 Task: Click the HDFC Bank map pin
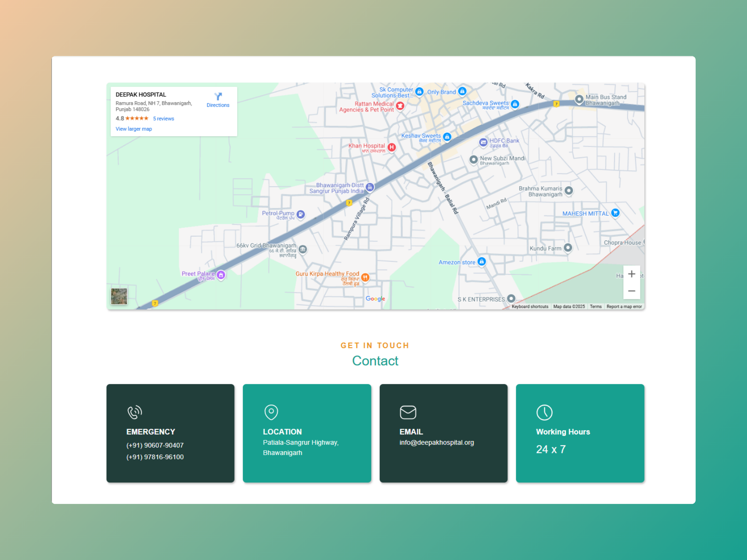pos(483,142)
